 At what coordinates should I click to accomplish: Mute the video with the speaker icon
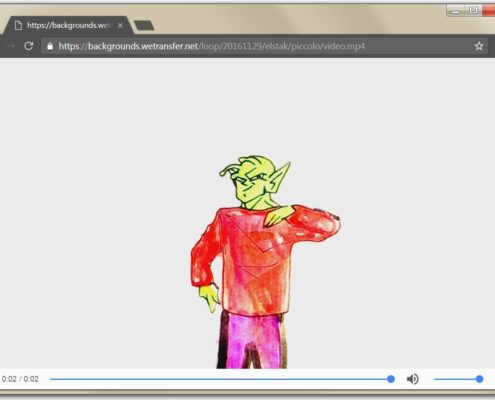tap(413, 379)
